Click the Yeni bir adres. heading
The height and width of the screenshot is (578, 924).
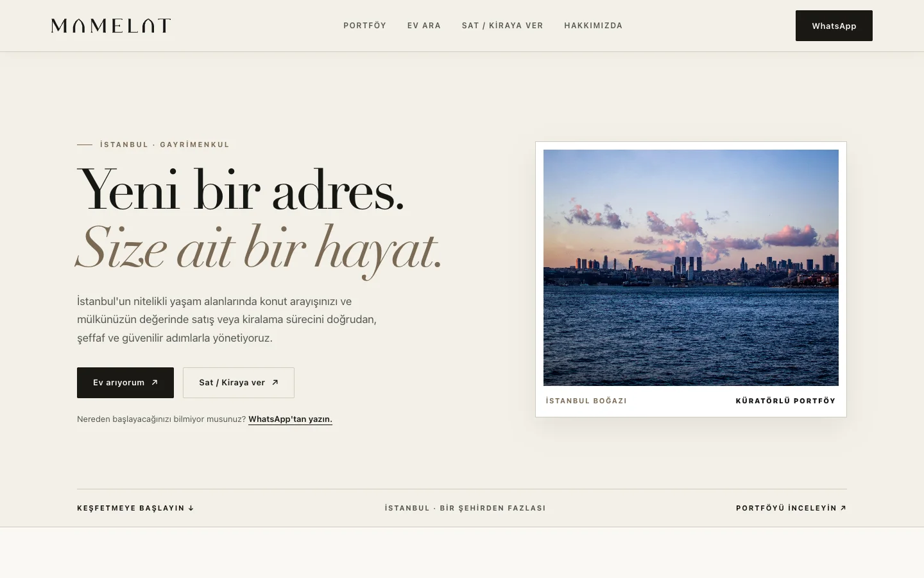(241, 189)
